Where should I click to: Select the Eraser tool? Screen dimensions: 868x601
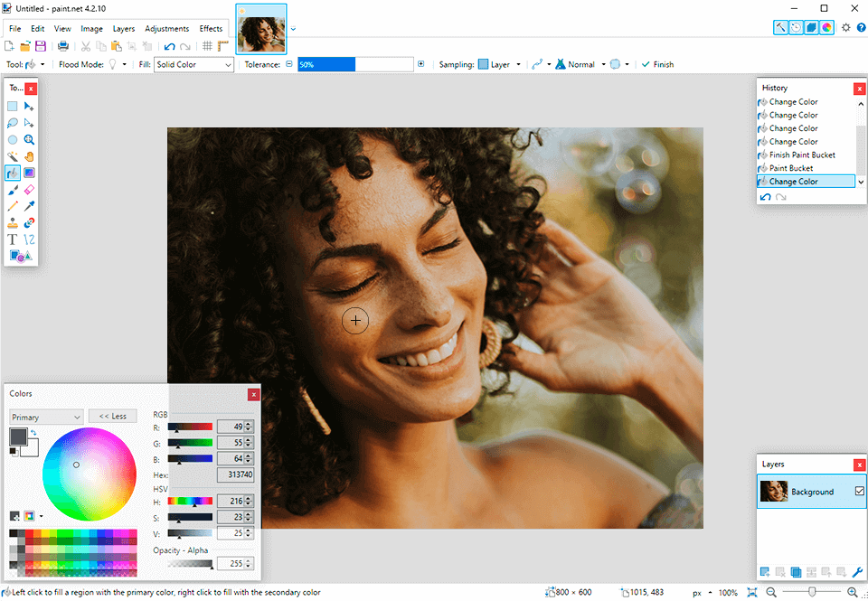29,190
